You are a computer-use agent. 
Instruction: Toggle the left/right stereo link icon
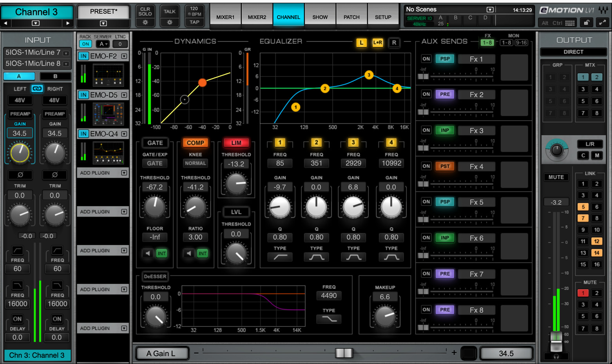pyautogui.click(x=37, y=89)
